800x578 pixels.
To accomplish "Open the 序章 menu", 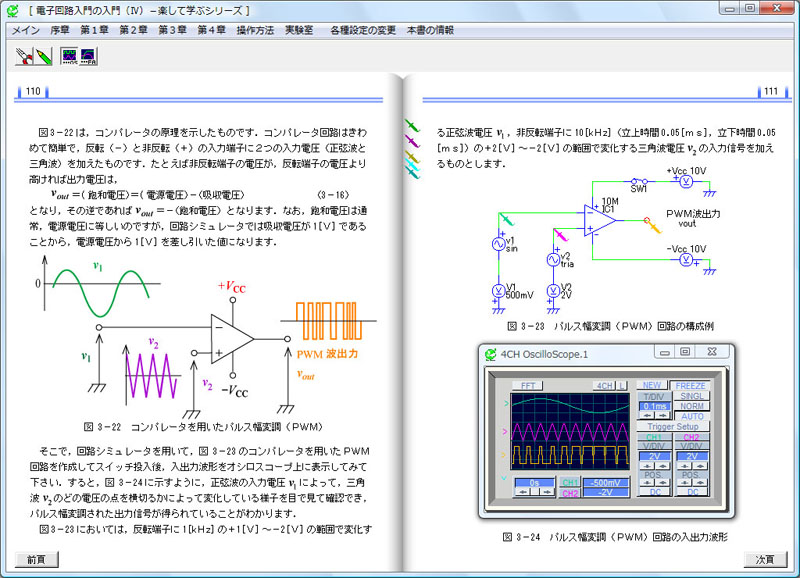I will [60, 30].
